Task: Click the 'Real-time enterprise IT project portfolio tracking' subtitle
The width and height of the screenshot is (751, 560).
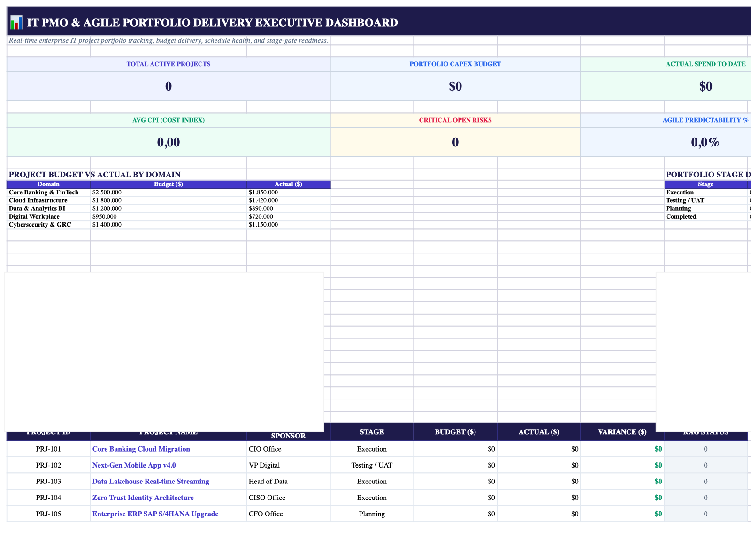Action: [x=169, y=40]
